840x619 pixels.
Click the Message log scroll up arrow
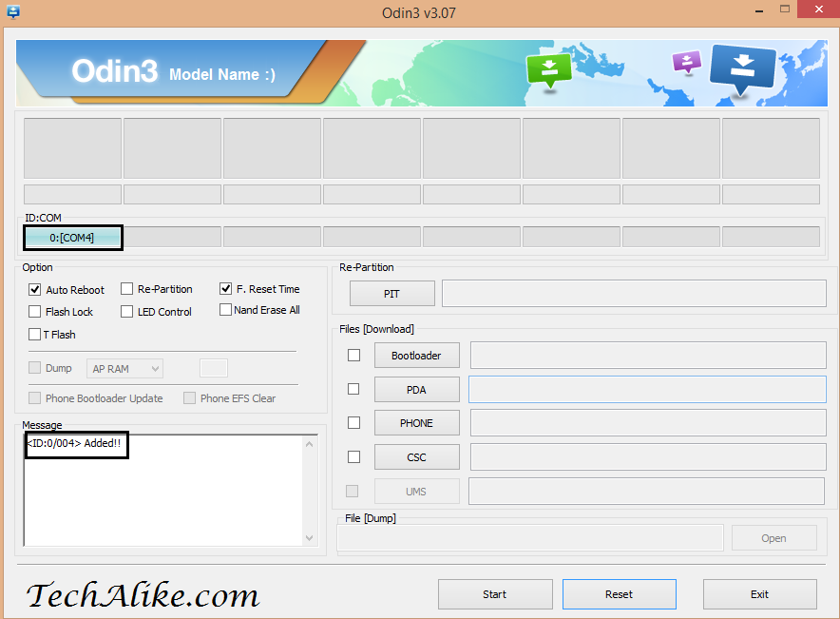click(309, 444)
